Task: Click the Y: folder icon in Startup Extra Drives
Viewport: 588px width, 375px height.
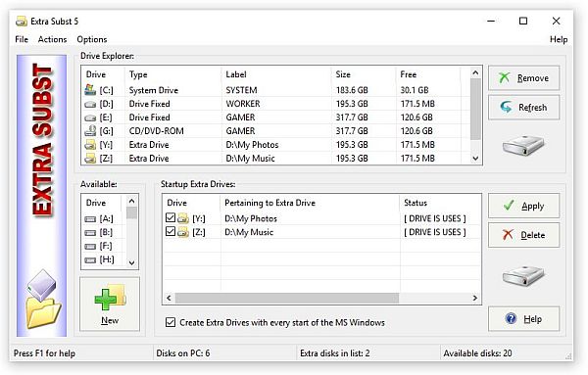Action: (x=183, y=218)
